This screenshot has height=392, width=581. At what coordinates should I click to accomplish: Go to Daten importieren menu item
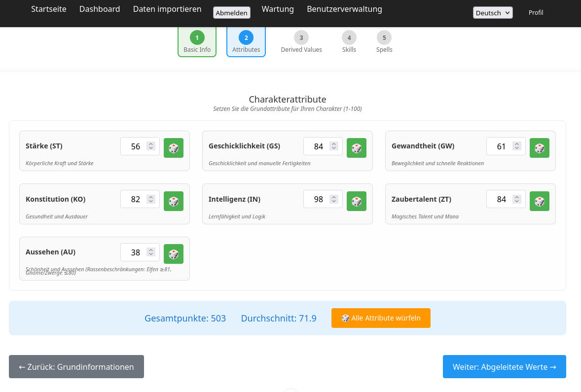tap(167, 9)
